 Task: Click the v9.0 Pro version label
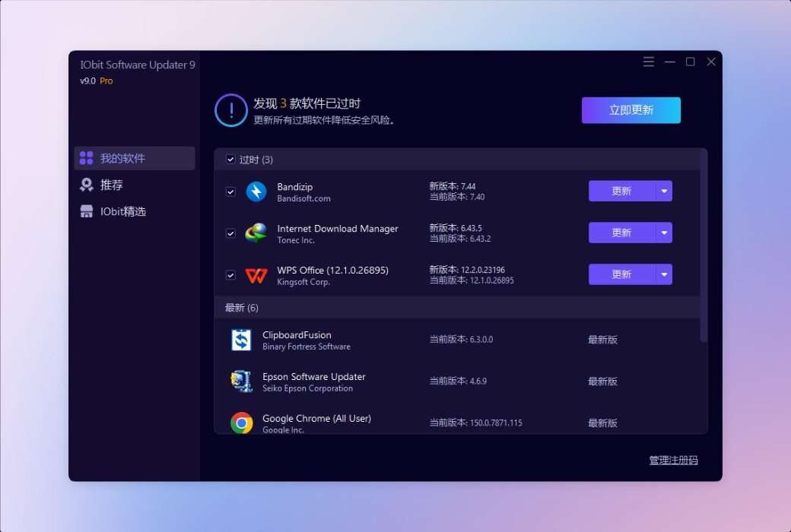[x=97, y=81]
